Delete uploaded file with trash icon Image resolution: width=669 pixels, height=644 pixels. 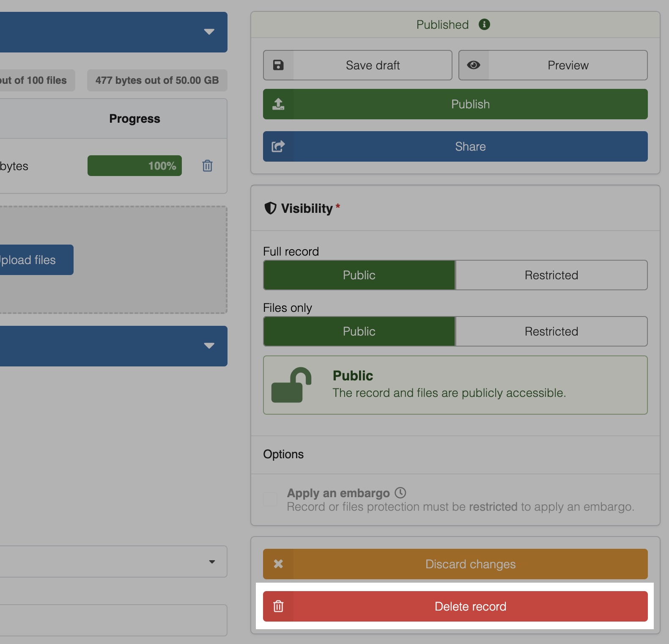(x=207, y=166)
